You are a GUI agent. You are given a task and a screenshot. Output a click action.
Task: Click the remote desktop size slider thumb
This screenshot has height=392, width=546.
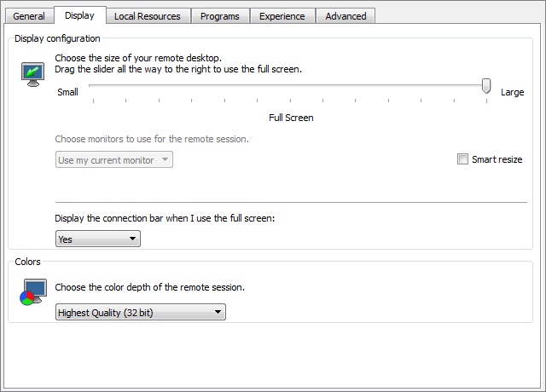pos(486,86)
